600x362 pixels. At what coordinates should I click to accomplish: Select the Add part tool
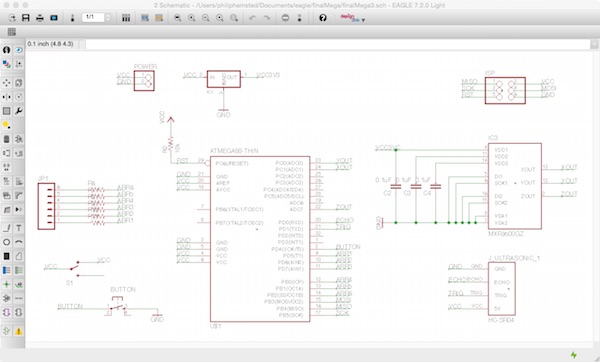click(x=18, y=139)
